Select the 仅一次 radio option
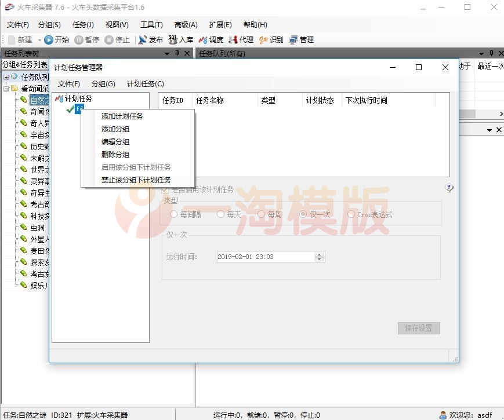 303,214
